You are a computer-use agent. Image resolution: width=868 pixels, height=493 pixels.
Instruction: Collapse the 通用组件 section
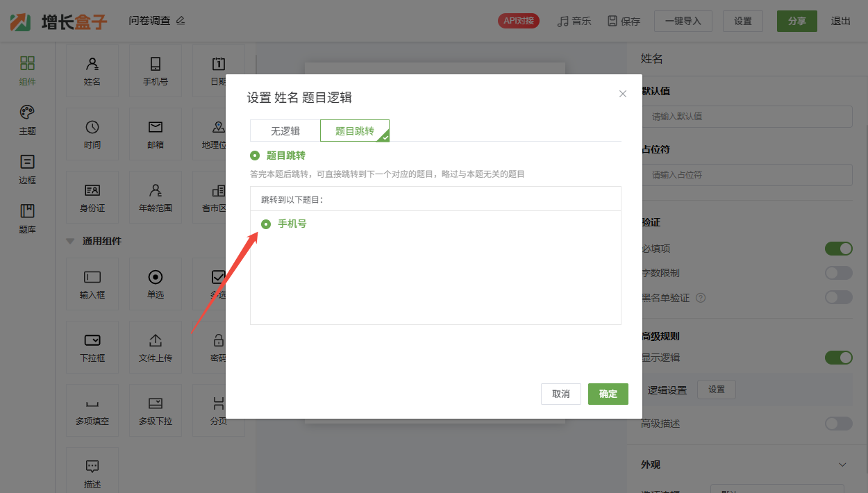(x=70, y=241)
